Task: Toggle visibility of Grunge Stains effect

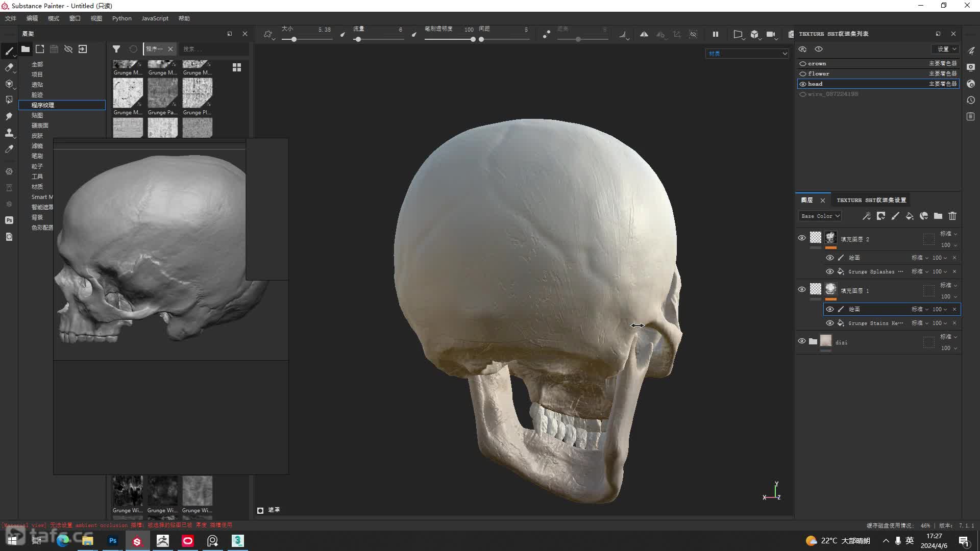Action: tap(830, 323)
